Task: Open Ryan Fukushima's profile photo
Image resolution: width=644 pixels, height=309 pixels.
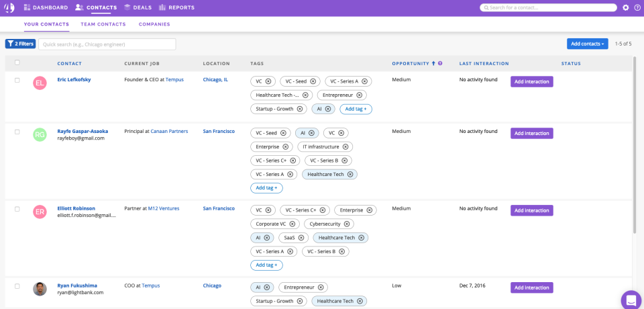Action: click(x=40, y=289)
